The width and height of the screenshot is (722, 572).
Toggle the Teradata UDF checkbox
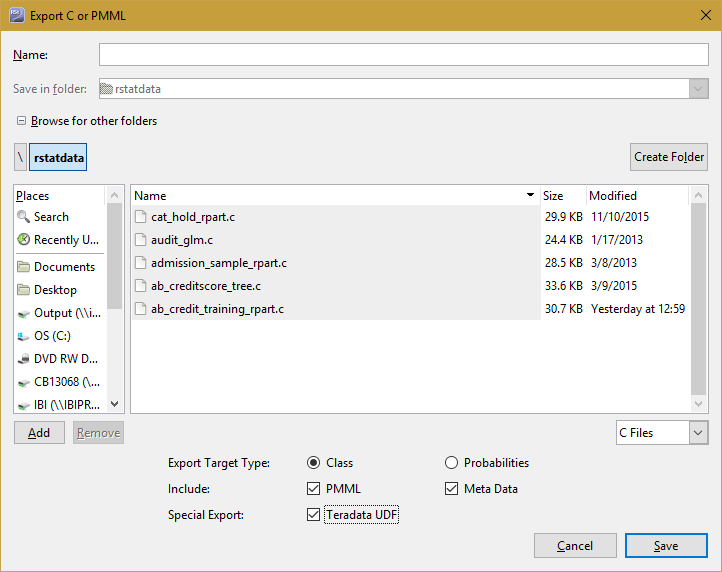[x=313, y=514]
